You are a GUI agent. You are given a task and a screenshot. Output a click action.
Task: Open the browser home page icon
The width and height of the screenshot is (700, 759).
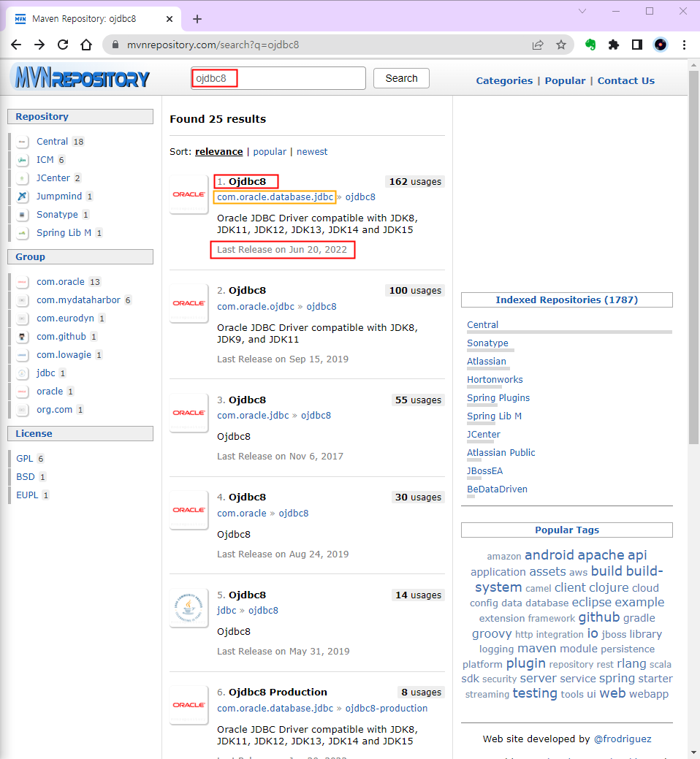pyautogui.click(x=86, y=45)
